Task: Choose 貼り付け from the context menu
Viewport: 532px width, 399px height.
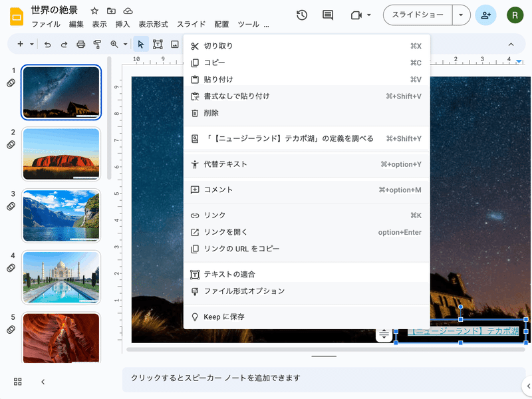Action: [x=307, y=79]
